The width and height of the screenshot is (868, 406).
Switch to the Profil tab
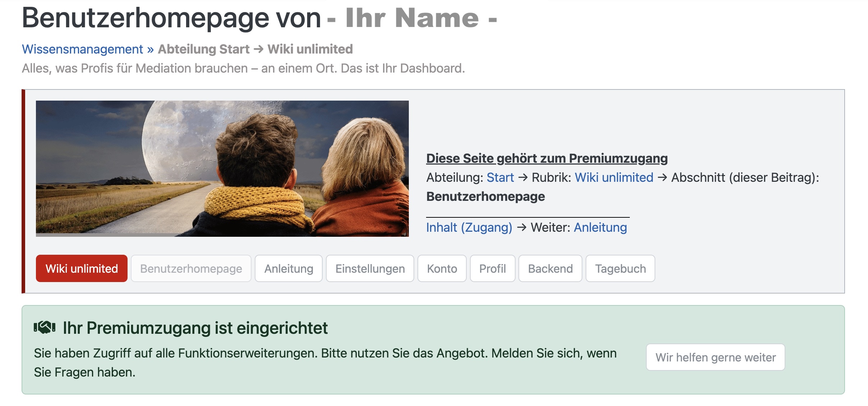pos(492,268)
